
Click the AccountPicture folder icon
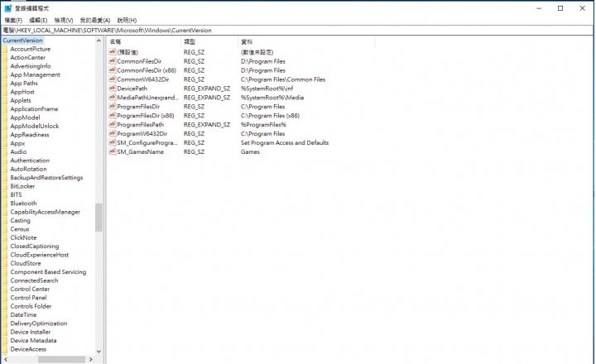5,49
